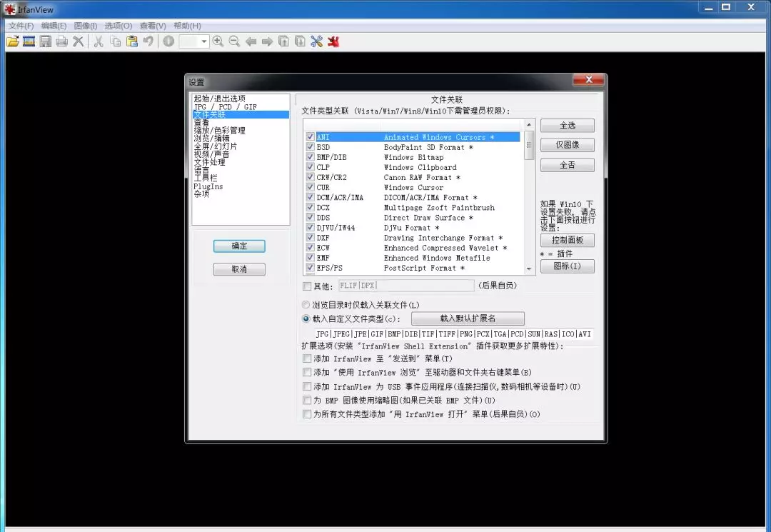Open the 选项(O) menu
Viewport: 771px width, 532px height.
(x=118, y=26)
